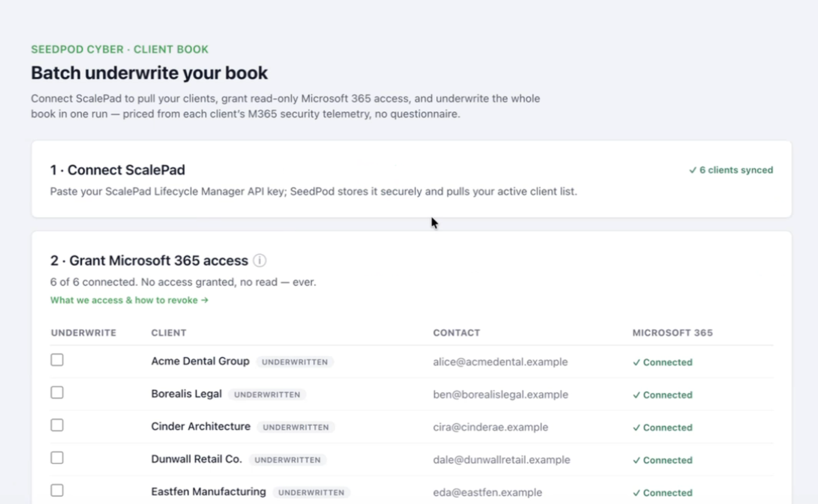Click the cira@cinderae.example contact
Viewport: 818px width, 504px height.
click(x=491, y=427)
